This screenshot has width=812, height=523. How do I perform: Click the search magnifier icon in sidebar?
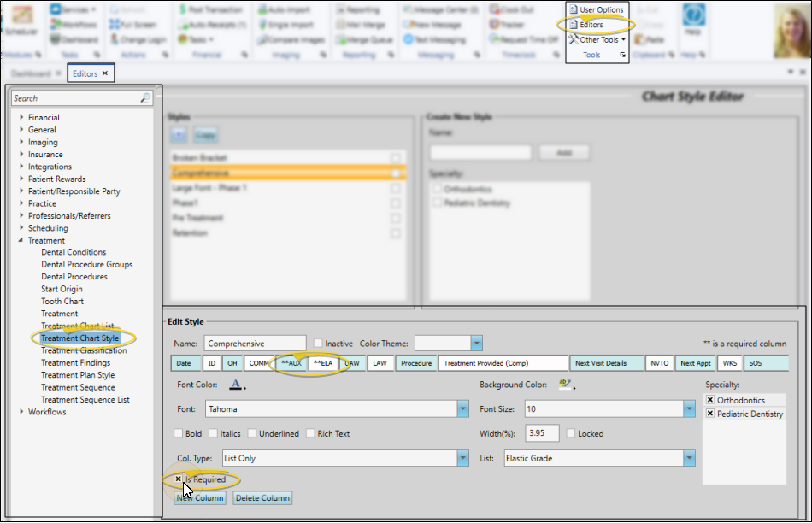pos(145,98)
